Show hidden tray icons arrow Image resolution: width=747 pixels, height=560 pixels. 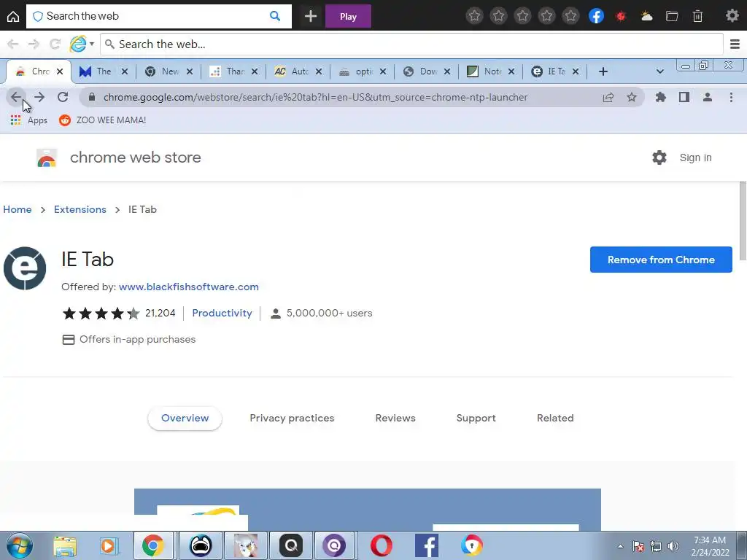(x=620, y=546)
